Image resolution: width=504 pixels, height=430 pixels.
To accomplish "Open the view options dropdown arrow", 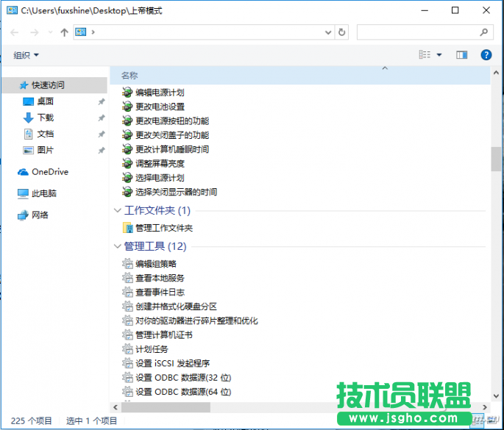I will point(439,55).
